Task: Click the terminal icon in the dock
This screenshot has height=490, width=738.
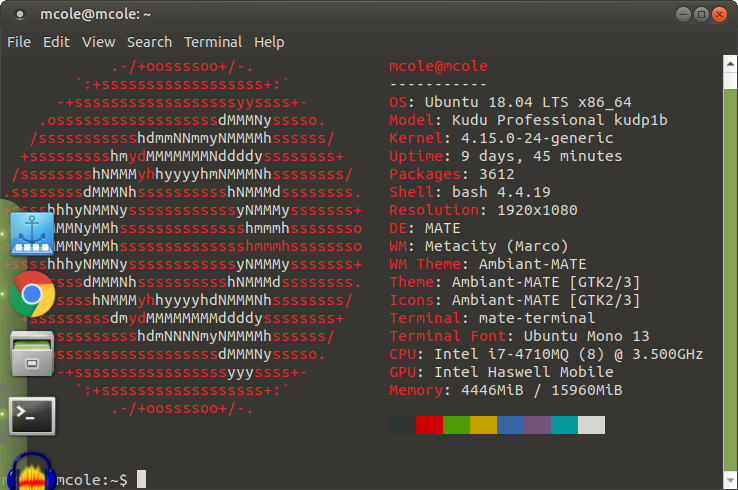Action: click(32, 415)
